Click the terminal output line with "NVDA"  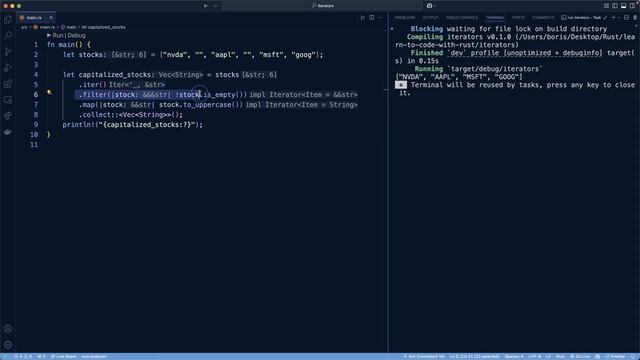pos(459,77)
